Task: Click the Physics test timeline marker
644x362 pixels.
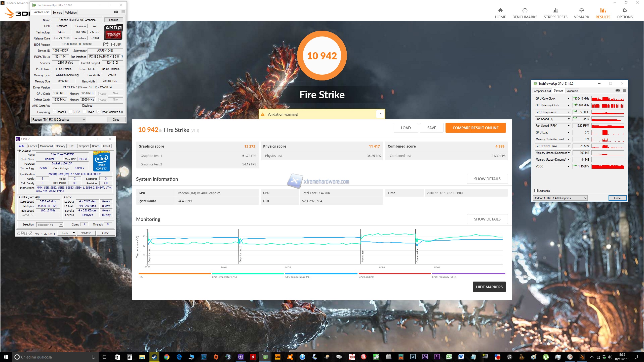Action: pos(363,256)
